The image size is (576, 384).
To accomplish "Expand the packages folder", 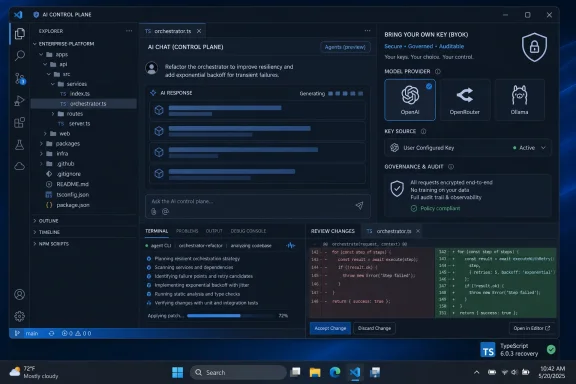I will click(41, 144).
